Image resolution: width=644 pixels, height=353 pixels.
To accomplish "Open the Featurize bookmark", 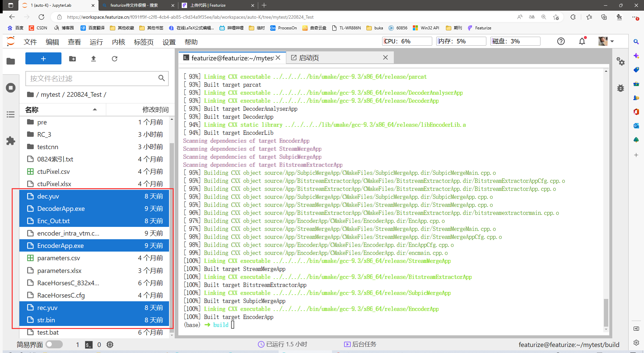I will tap(480, 28).
